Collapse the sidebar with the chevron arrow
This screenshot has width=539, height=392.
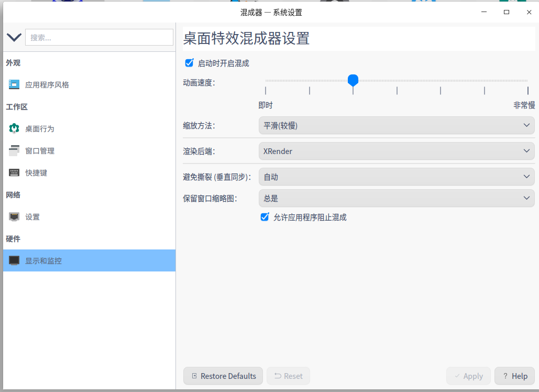coord(14,37)
